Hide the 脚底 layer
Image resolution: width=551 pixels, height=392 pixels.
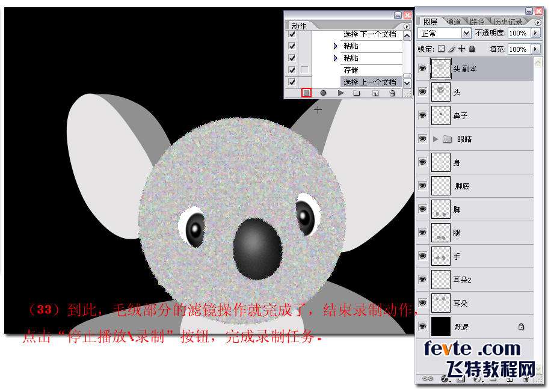423,186
